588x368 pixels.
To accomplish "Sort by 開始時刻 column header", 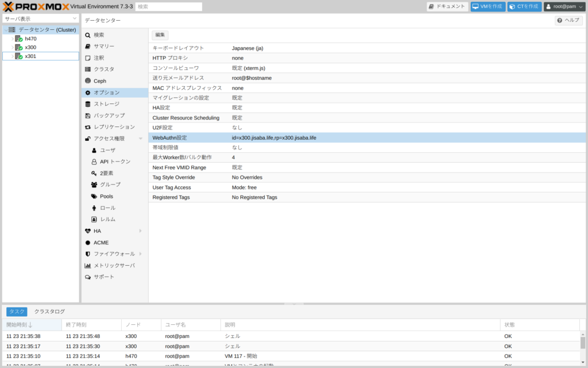I will (20, 325).
